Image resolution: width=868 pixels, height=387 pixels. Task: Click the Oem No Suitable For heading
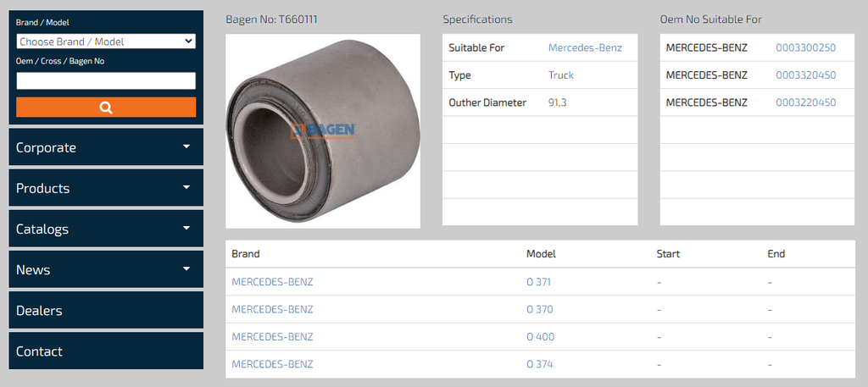(x=711, y=20)
